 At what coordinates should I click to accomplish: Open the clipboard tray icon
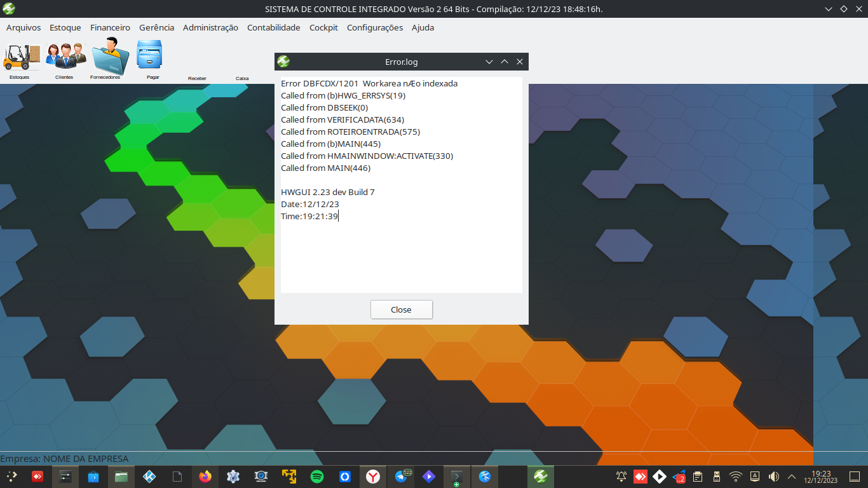click(698, 476)
